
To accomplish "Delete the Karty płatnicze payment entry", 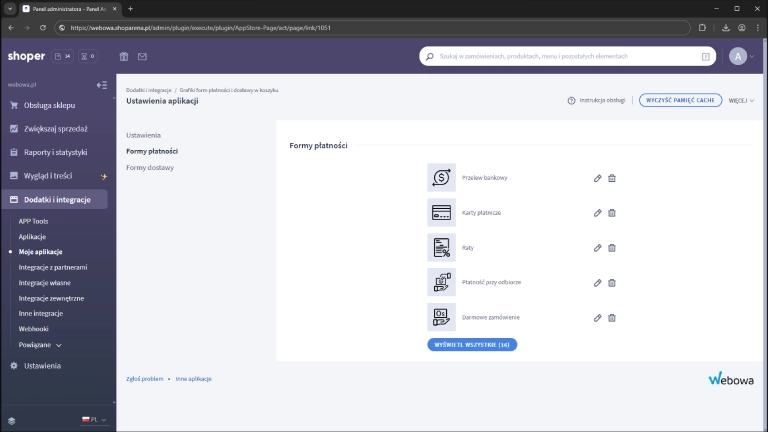I will (612, 213).
